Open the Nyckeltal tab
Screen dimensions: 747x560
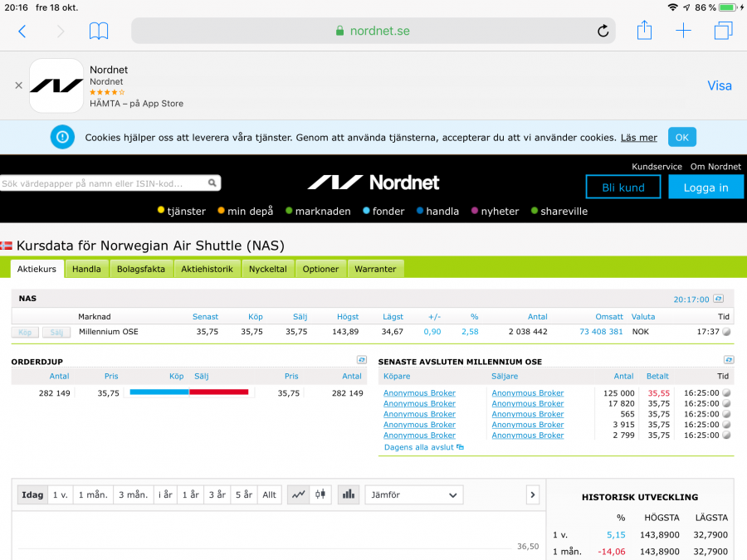[x=267, y=269]
